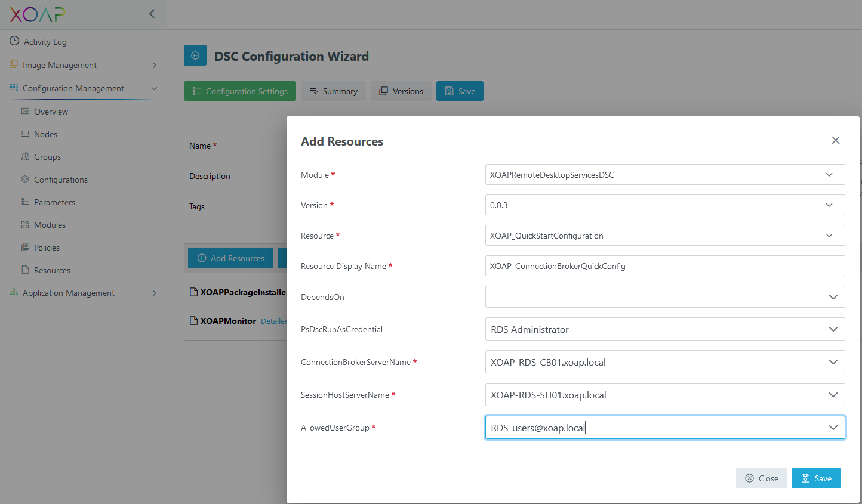The height and width of the screenshot is (504, 862).
Task: Select Image Management in the sidebar
Action: pos(59,64)
